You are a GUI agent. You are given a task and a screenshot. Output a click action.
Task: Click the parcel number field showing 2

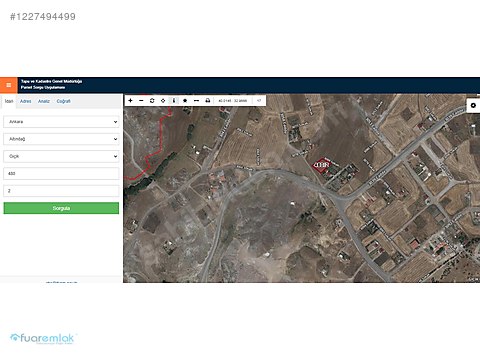pyautogui.click(x=61, y=191)
